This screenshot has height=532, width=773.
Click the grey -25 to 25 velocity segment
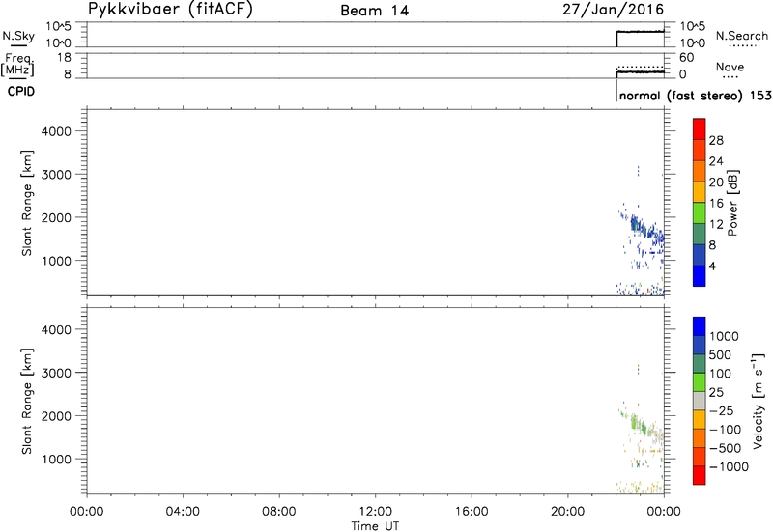tap(699, 401)
